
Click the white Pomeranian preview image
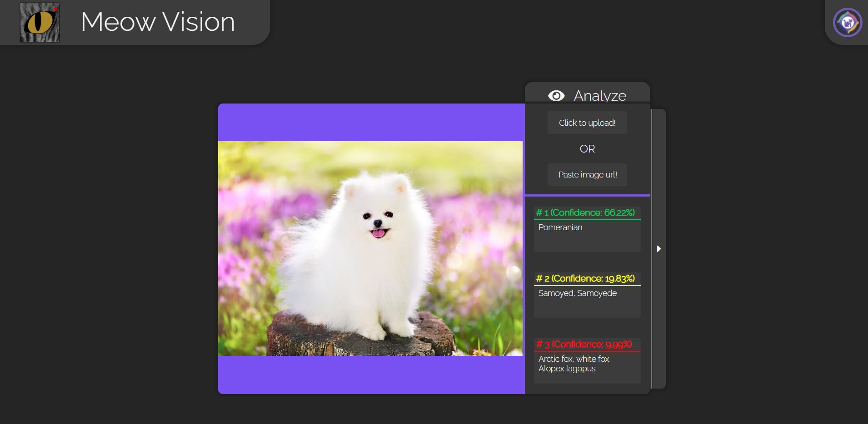pyautogui.click(x=370, y=248)
